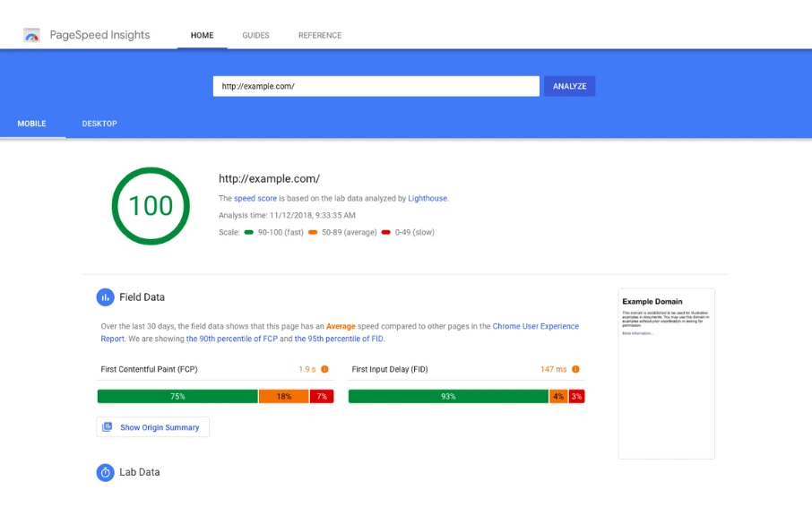Switch to the MOBILE results tab
Image resolution: width=812 pixels, height=507 pixels.
click(x=32, y=124)
